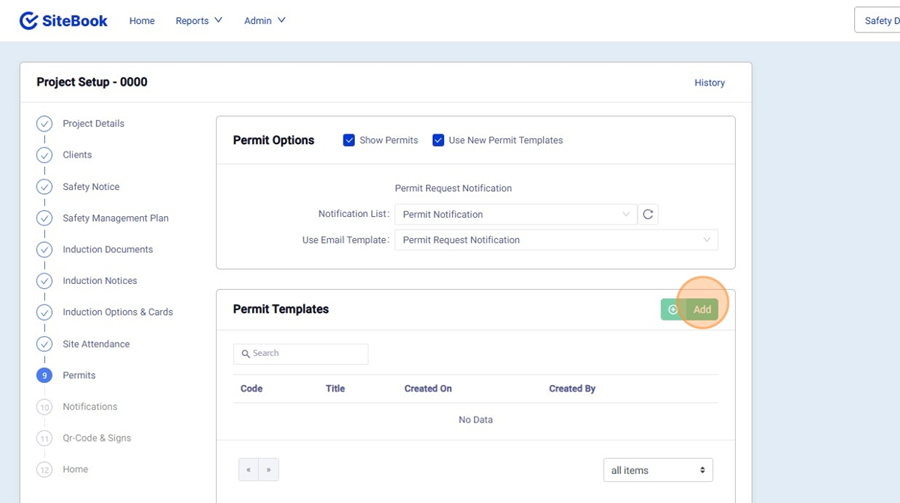This screenshot has height=503, width=900.
Task: Click the step 9 Permits circle icon
Action: pyautogui.click(x=44, y=376)
